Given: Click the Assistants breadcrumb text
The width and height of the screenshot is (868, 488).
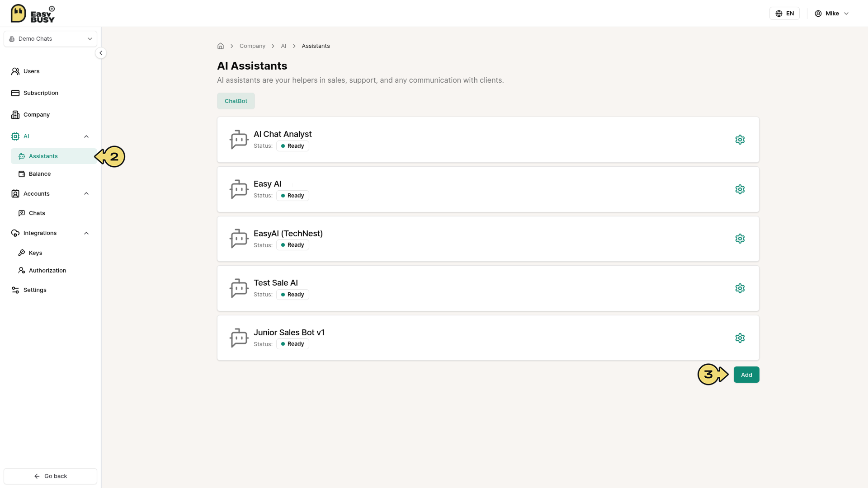Looking at the screenshot, I should point(316,46).
